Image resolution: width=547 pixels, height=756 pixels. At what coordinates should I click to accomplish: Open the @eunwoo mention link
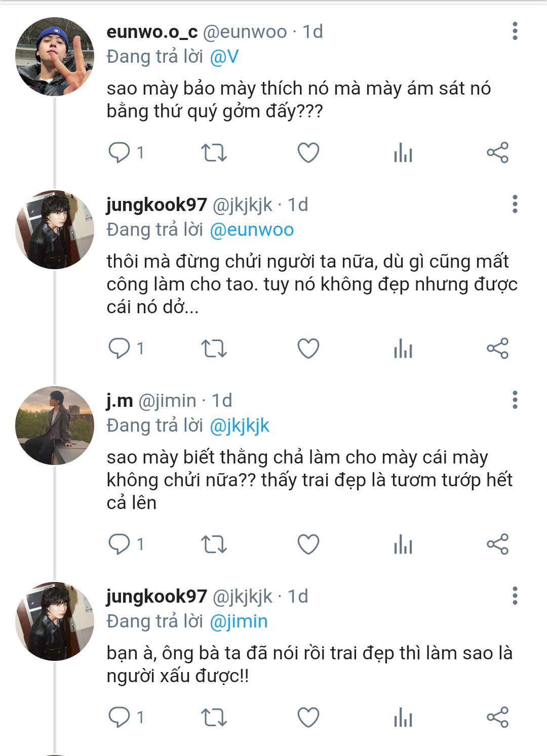pyautogui.click(x=251, y=230)
